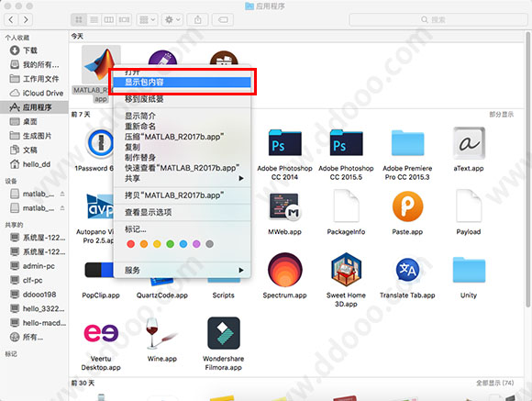The width and height of the screenshot is (532, 401).
Task: Go forward in Finder history
Action: [26, 19]
